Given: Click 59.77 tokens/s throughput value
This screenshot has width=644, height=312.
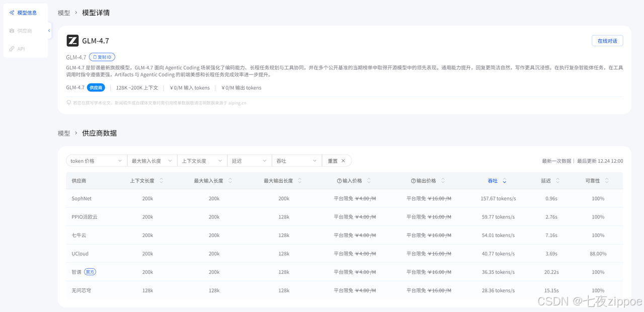Looking at the screenshot, I should tap(498, 217).
